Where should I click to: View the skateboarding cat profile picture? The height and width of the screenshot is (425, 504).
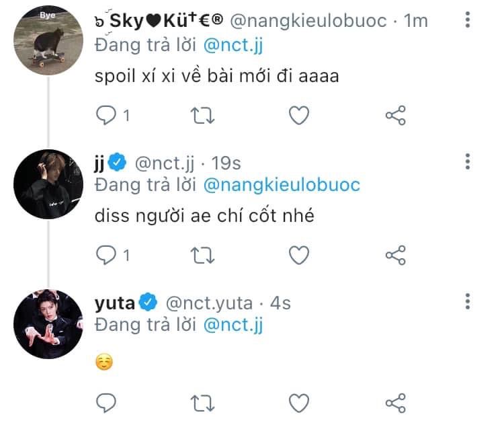48,41
